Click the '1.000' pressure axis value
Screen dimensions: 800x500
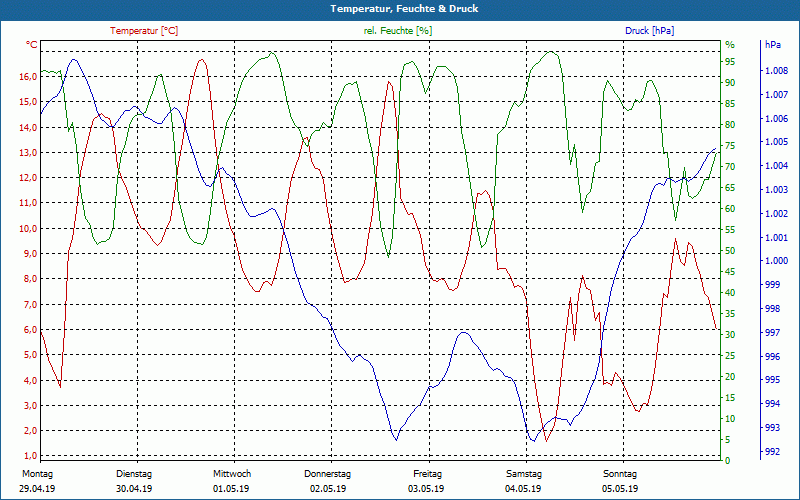[x=777, y=261]
